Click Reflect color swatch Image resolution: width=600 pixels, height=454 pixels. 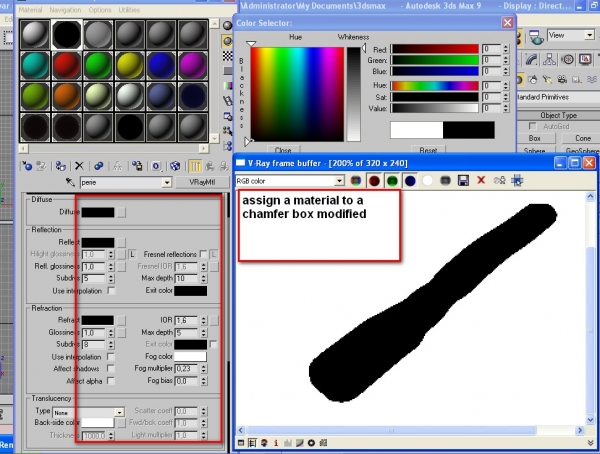pyautogui.click(x=98, y=242)
